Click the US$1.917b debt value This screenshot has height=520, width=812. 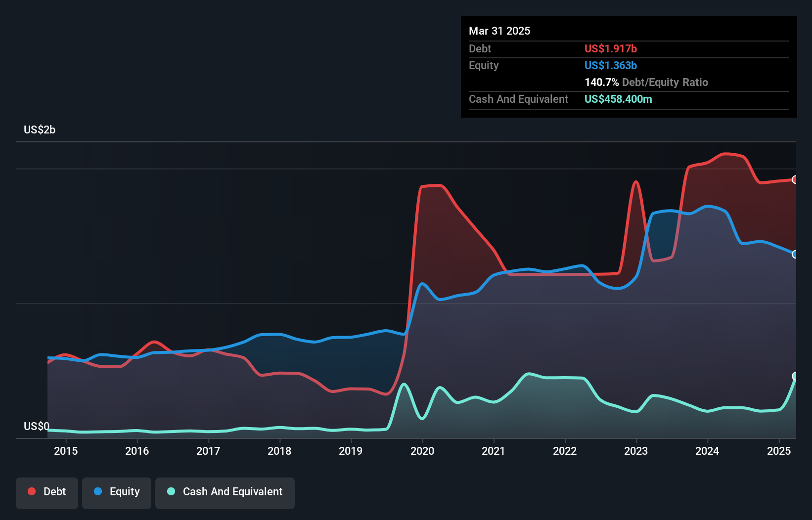(611, 48)
